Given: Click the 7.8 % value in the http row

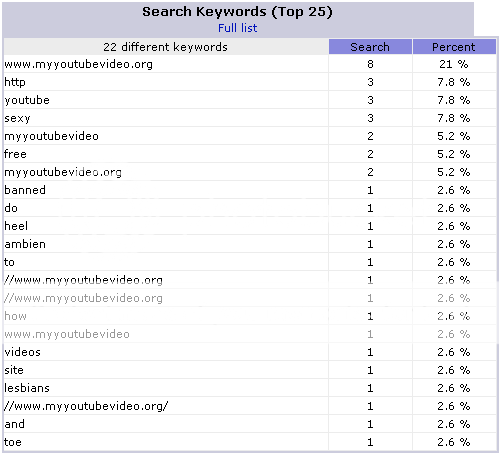Looking at the screenshot, I should point(454,82).
